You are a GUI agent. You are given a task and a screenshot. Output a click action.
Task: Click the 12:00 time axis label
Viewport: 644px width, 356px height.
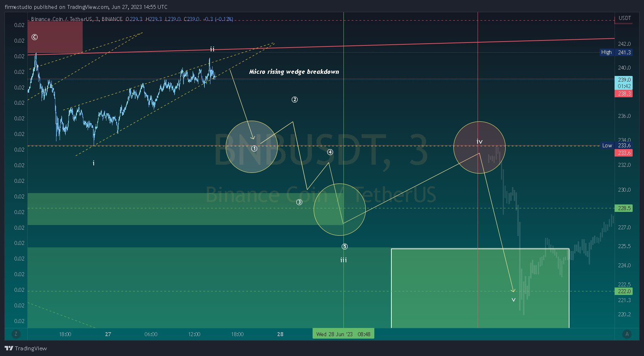point(194,334)
